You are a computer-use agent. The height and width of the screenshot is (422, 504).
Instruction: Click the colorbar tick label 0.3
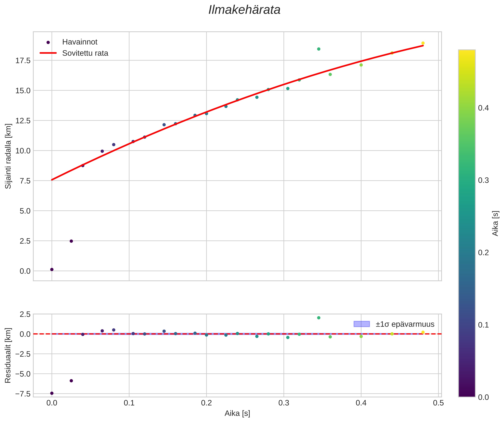(483, 180)
